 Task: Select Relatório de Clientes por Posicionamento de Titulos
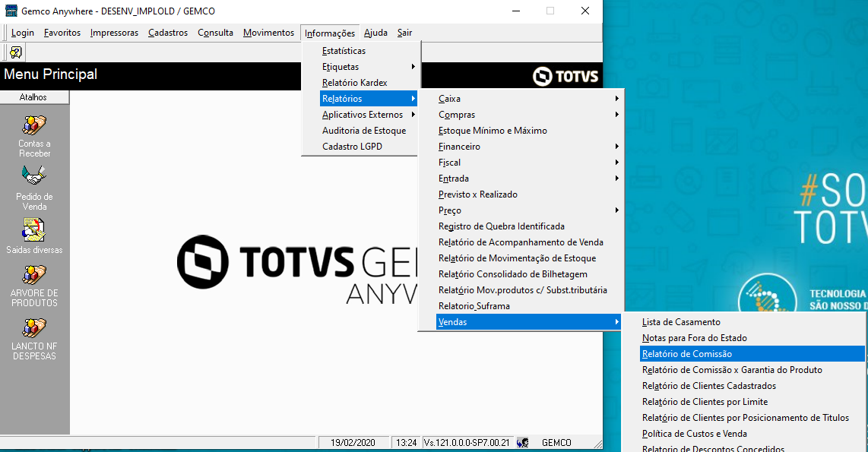[x=745, y=419]
